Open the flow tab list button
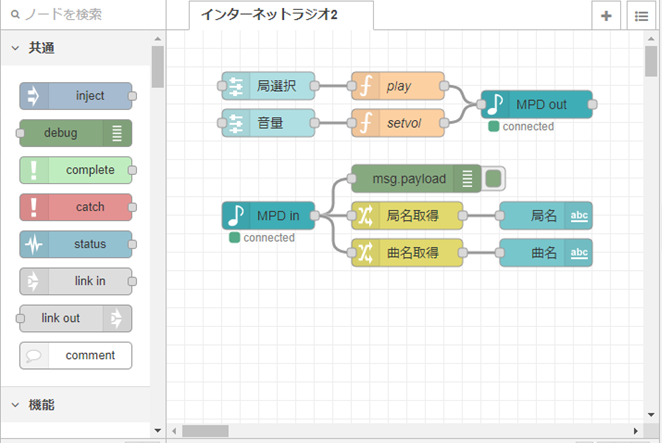Screen dimensions: 662x443 pyautogui.click(x=640, y=16)
